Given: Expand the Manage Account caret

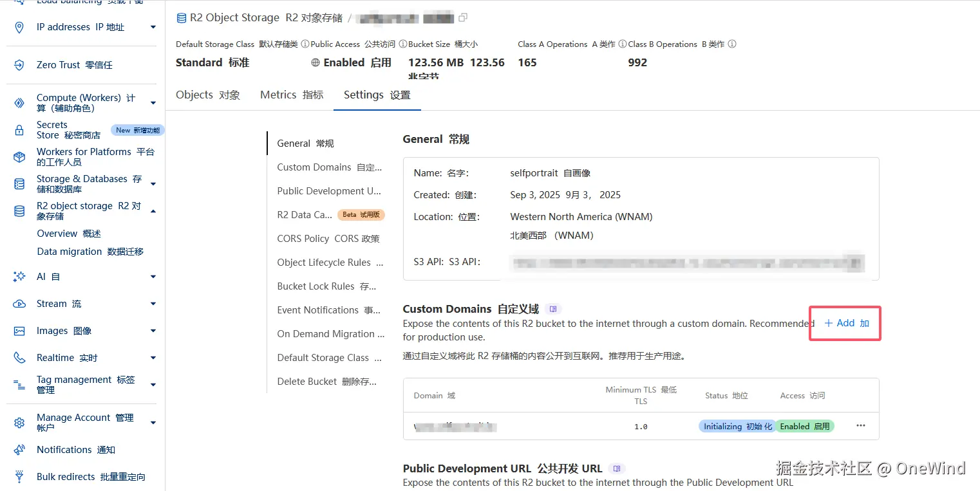Looking at the screenshot, I should pyautogui.click(x=153, y=423).
